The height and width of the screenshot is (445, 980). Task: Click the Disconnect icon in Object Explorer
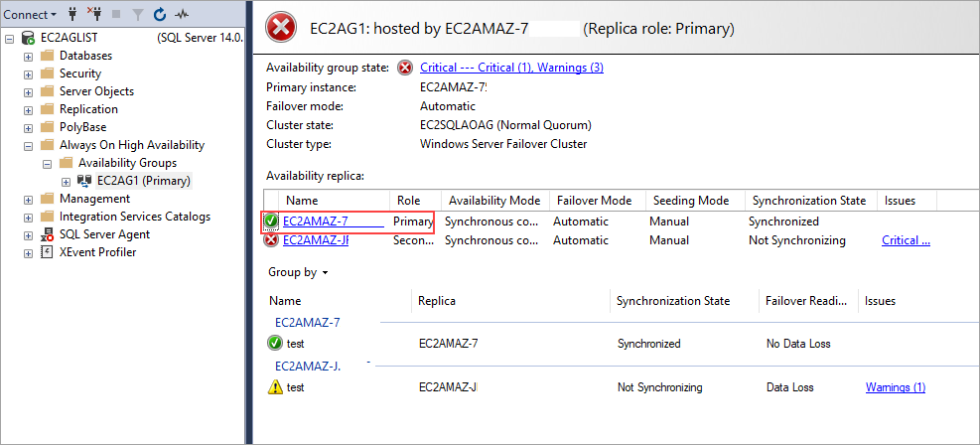[96, 15]
